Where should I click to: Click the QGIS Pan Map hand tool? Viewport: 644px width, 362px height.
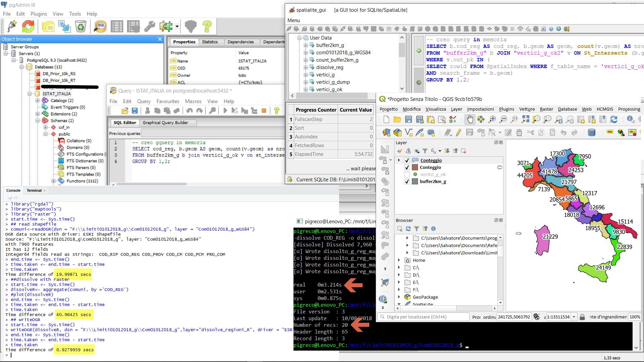(x=470, y=119)
